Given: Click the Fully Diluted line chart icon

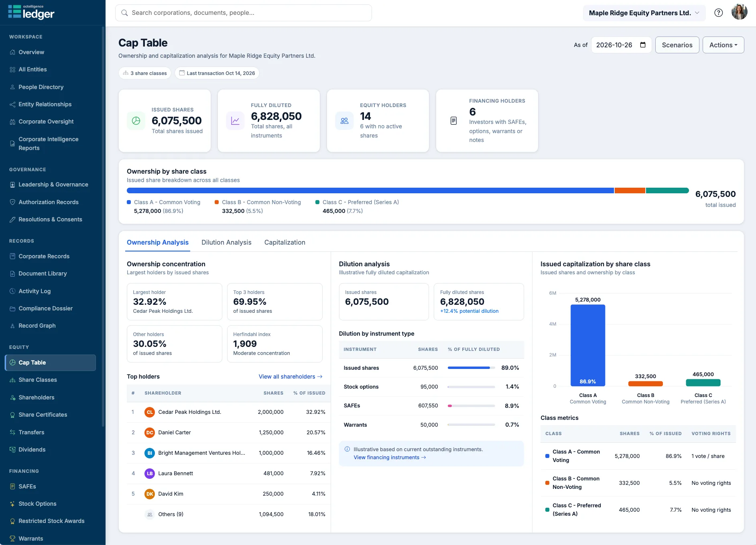Looking at the screenshot, I should click(x=235, y=121).
